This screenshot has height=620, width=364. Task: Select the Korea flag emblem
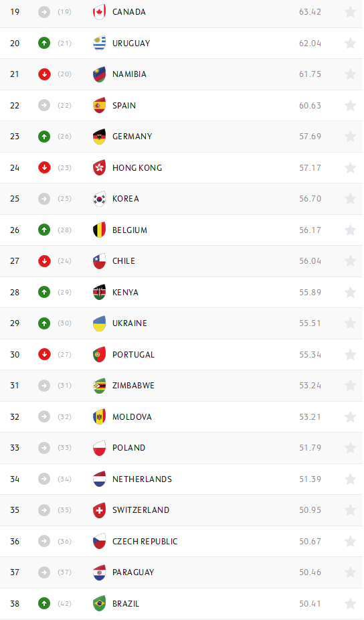pos(99,198)
